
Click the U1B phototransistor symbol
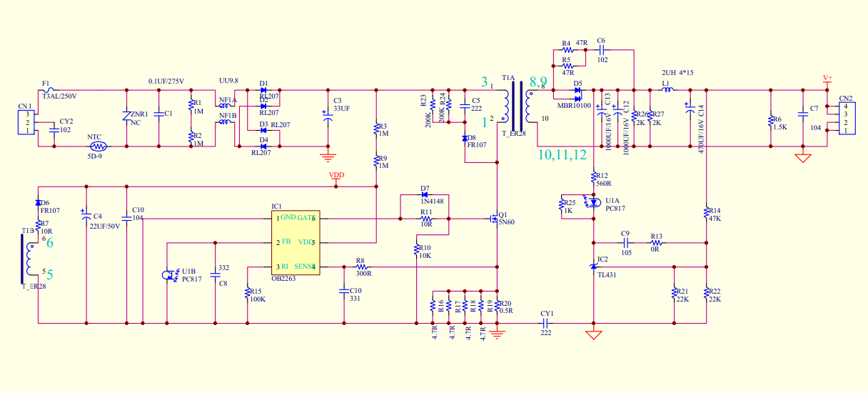(x=170, y=276)
